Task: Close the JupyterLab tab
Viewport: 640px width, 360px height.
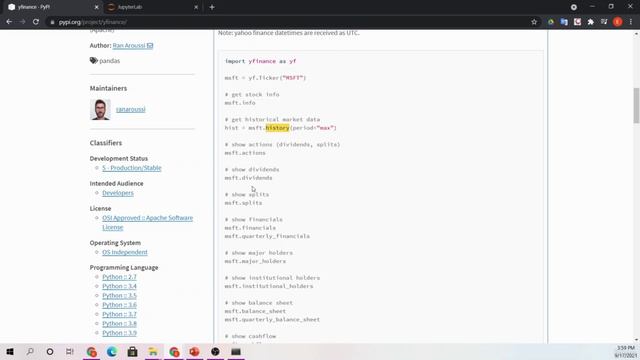Action: pyautogui.click(x=196, y=7)
